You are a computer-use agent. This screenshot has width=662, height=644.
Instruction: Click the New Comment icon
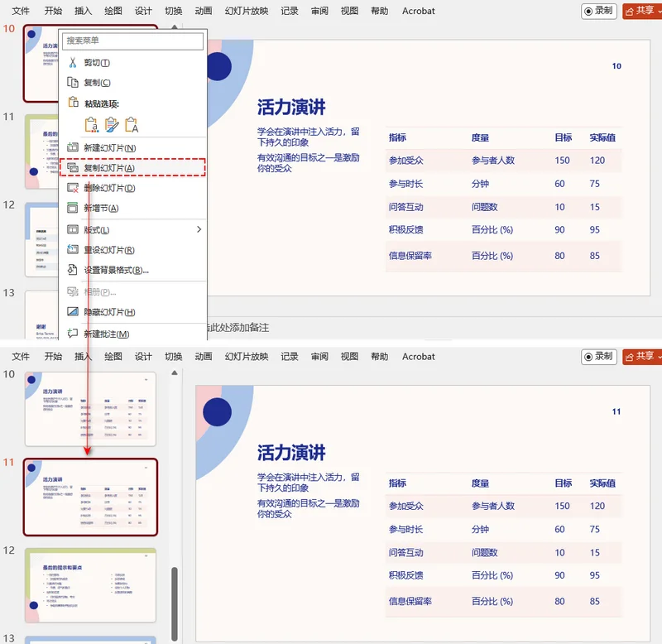[73, 334]
